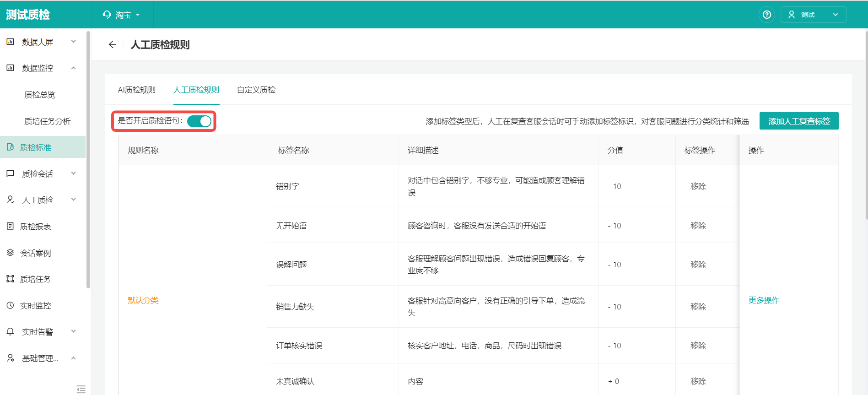The width and height of the screenshot is (868, 395).
Task: Collapse the sidebar using bottom menu icon
Action: tap(81, 389)
